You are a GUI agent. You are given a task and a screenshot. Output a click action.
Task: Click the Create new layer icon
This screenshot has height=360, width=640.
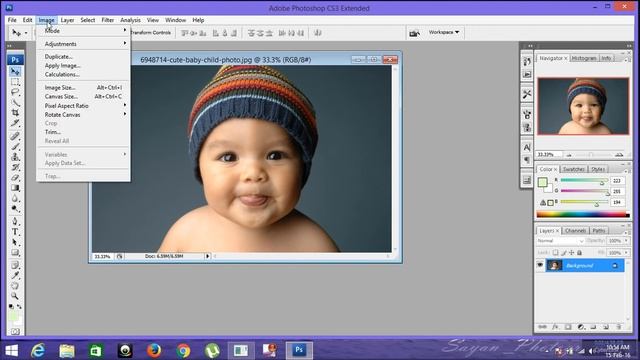coord(606,327)
